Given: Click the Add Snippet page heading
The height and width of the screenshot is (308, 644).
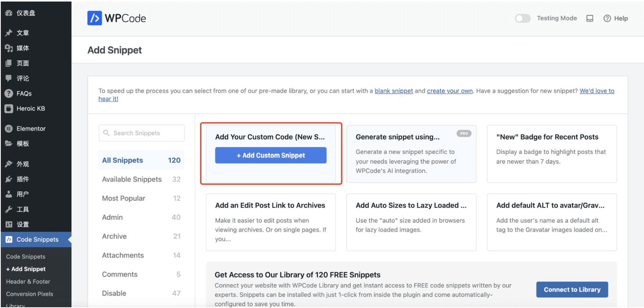Looking at the screenshot, I should coord(115,50).
